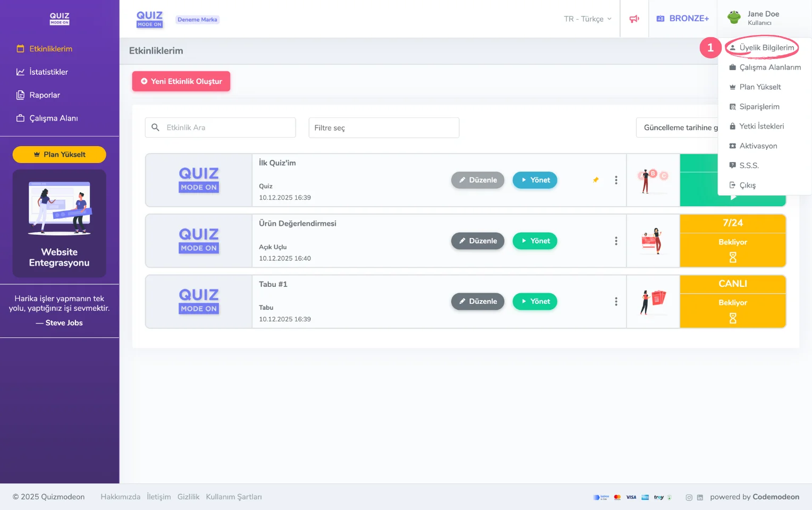Click Jane Doe's frog avatar

click(734, 18)
